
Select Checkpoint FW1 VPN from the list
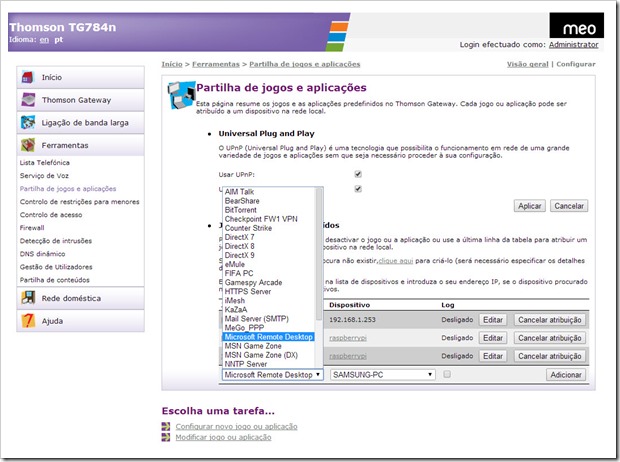click(261, 219)
